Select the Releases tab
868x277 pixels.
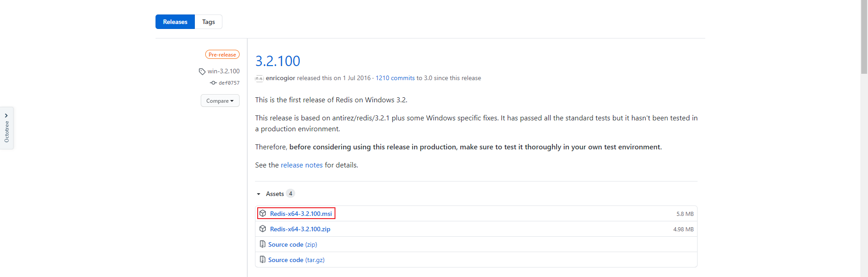click(x=175, y=22)
